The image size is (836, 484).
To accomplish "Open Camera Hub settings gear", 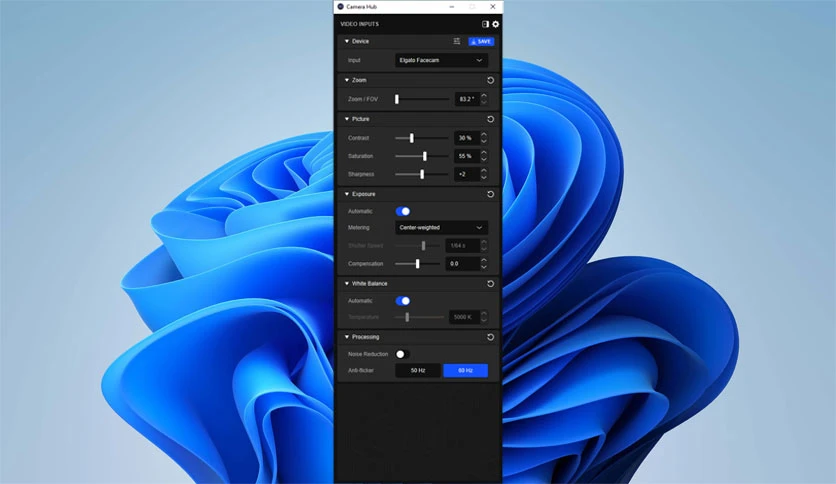I will point(495,24).
